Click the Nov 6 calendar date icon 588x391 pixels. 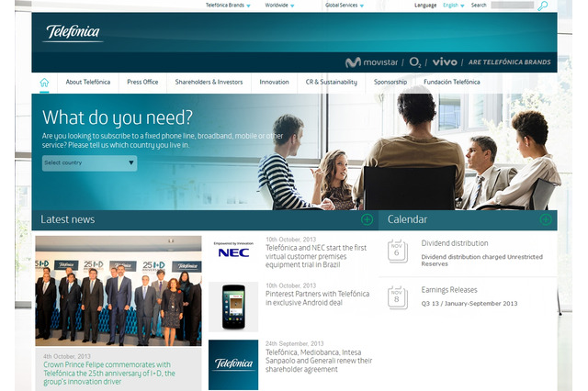pyautogui.click(x=398, y=251)
